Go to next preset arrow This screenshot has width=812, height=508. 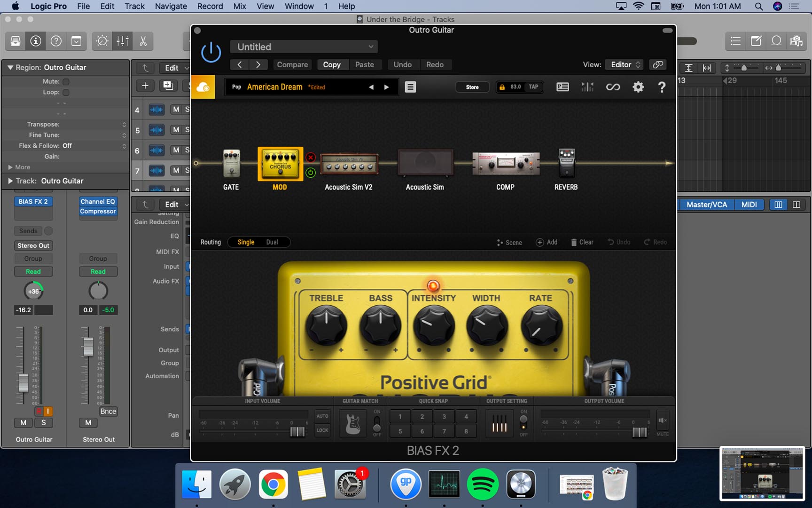pyautogui.click(x=386, y=87)
